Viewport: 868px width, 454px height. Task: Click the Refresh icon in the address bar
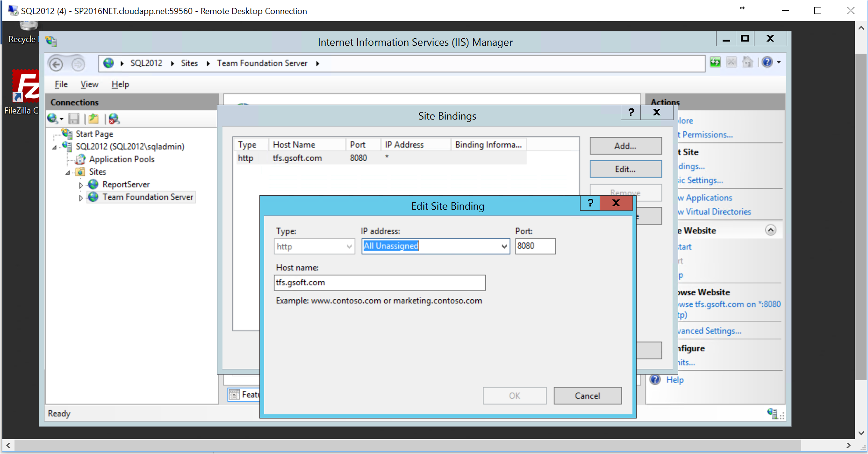[x=715, y=62]
